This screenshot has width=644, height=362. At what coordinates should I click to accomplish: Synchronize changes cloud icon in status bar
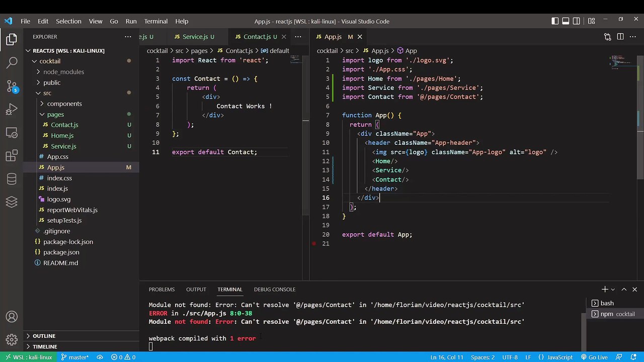(100, 357)
